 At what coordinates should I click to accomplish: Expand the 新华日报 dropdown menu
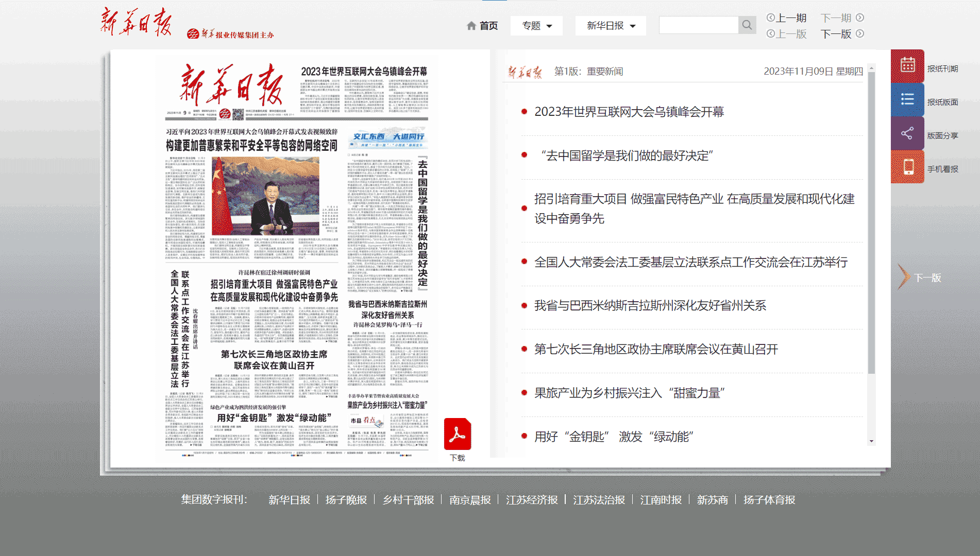[611, 26]
